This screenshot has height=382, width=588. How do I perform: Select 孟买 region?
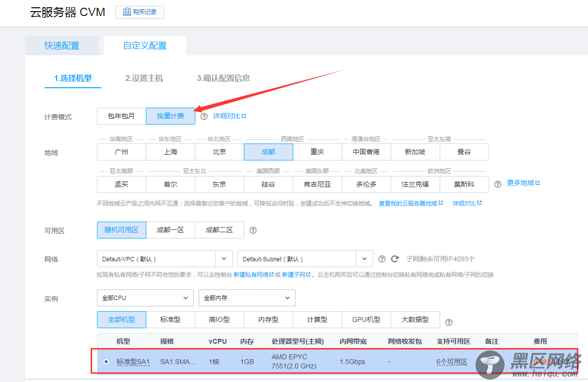pyautogui.click(x=122, y=184)
